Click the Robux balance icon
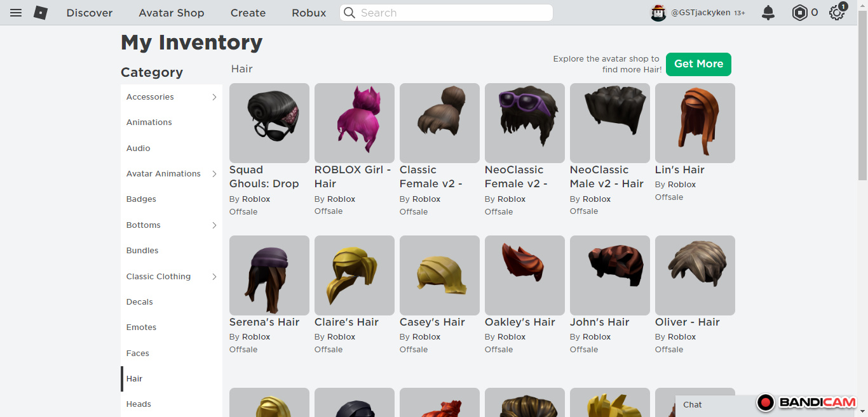This screenshot has width=868, height=417. point(799,13)
